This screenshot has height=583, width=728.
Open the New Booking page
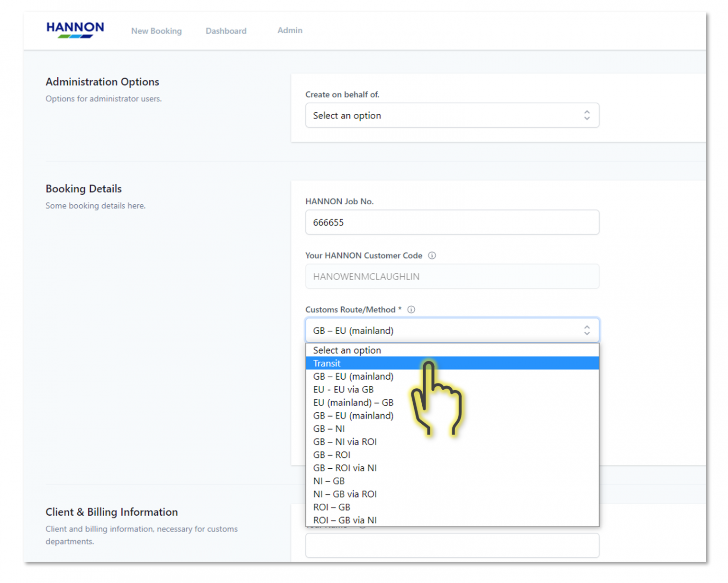[156, 30]
